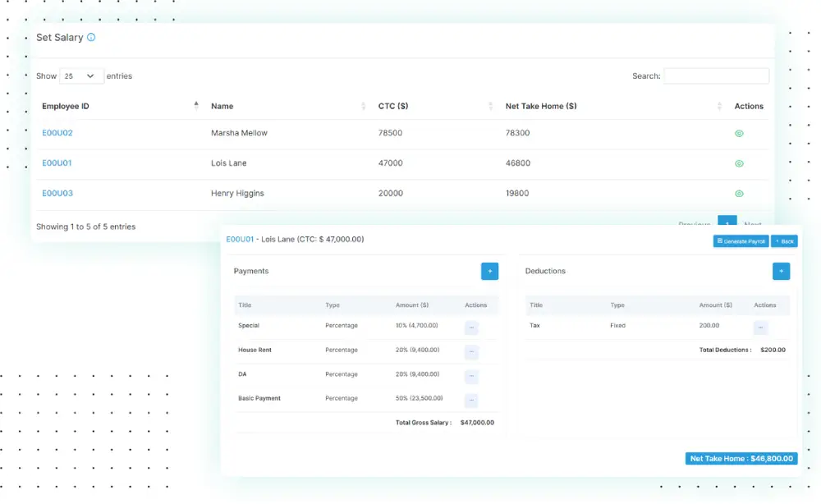Click the info icon beside Set Salary
The image size is (821, 504).
pyautogui.click(x=91, y=38)
